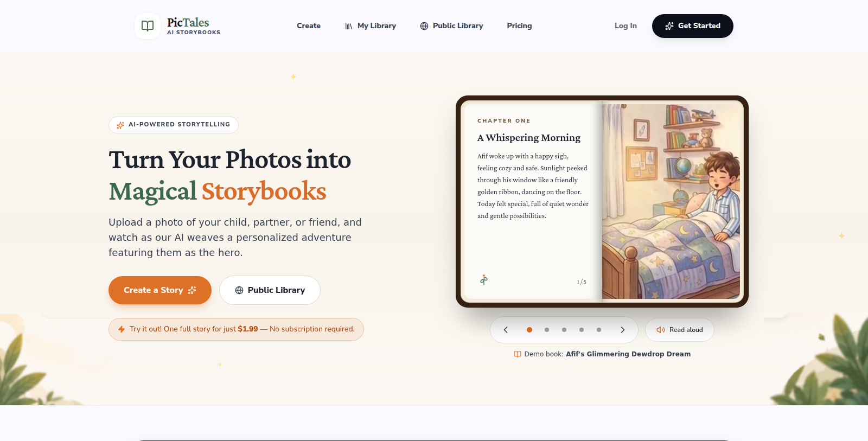The height and width of the screenshot is (441, 868).
Task: Open Public Library in the top navigation
Action: 451,25
